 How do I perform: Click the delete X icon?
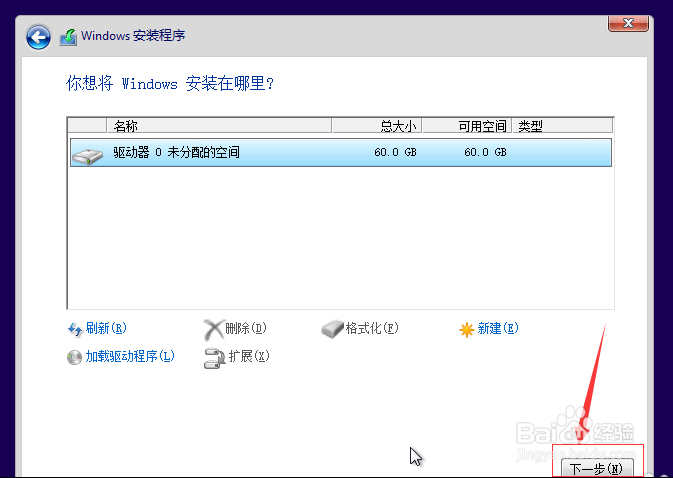pyautogui.click(x=213, y=330)
